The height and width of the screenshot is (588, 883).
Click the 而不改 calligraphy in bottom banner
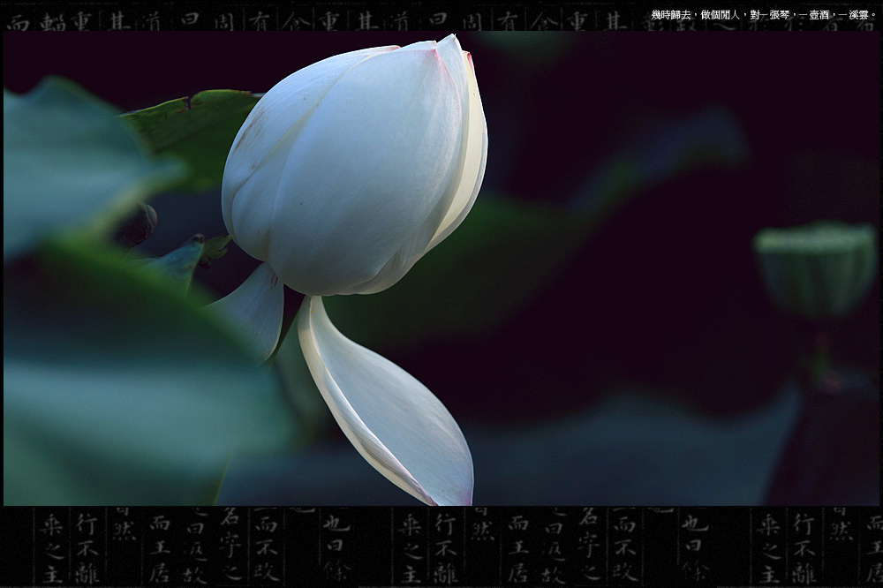pos(266,547)
